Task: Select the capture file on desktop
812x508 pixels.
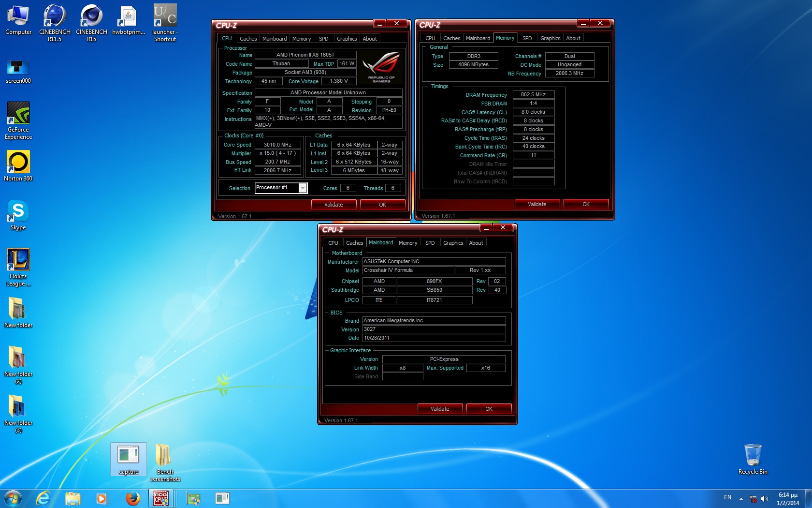Action: [128, 459]
